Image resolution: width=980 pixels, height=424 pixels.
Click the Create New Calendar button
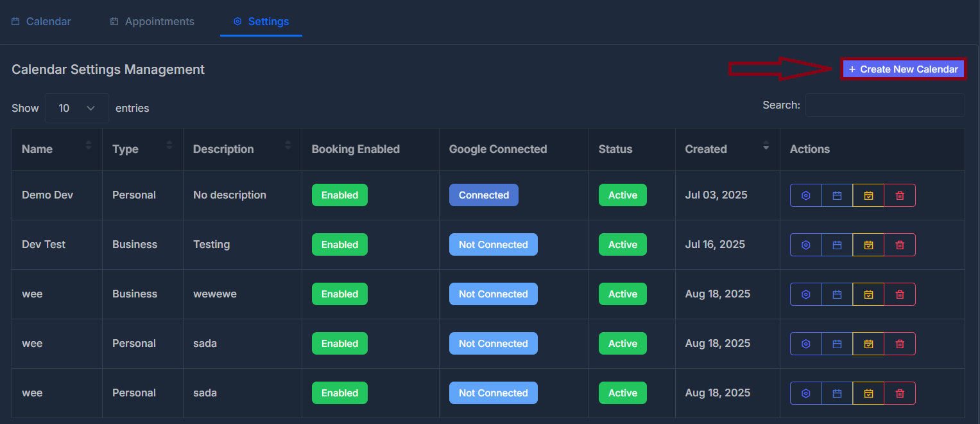click(903, 69)
